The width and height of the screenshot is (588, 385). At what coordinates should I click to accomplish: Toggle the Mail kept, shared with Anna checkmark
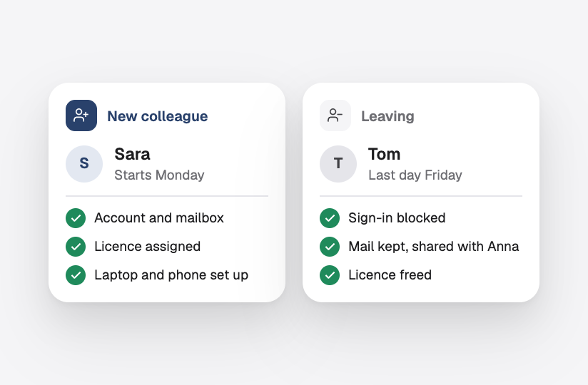tap(330, 247)
